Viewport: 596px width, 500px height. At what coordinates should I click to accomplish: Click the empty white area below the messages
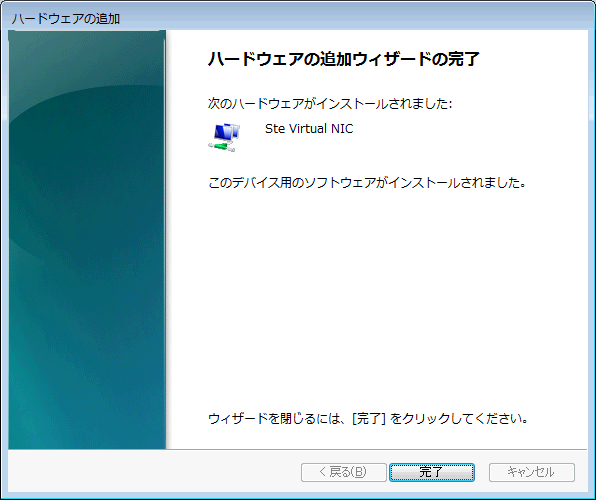click(x=376, y=300)
